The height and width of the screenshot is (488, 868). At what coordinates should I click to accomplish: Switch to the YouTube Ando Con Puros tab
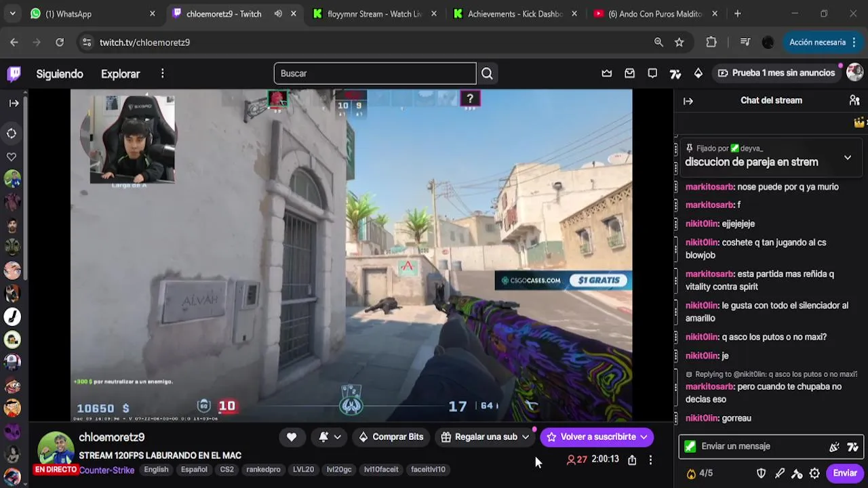point(656,14)
